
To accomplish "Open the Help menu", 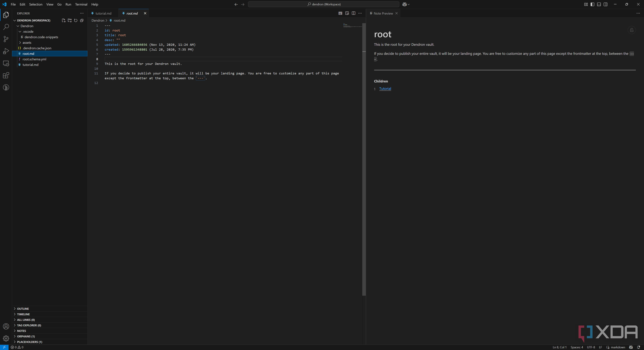I will [95, 4].
